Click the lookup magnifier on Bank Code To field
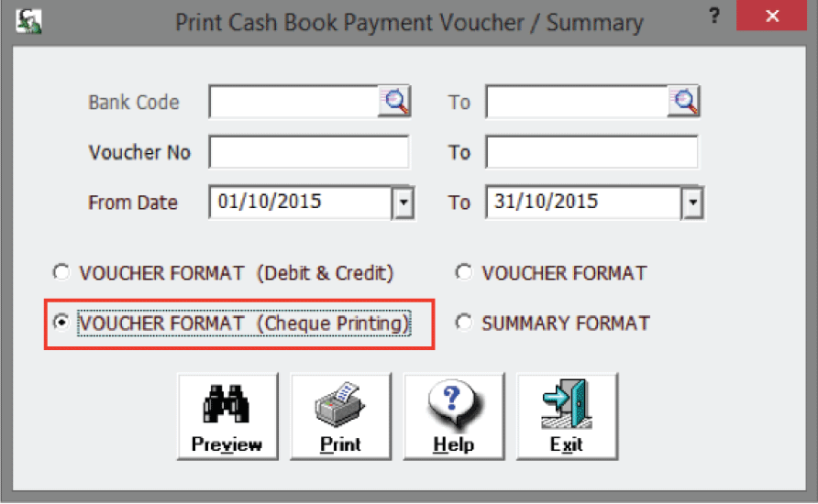Screen dimensions: 818x504 point(683,101)
